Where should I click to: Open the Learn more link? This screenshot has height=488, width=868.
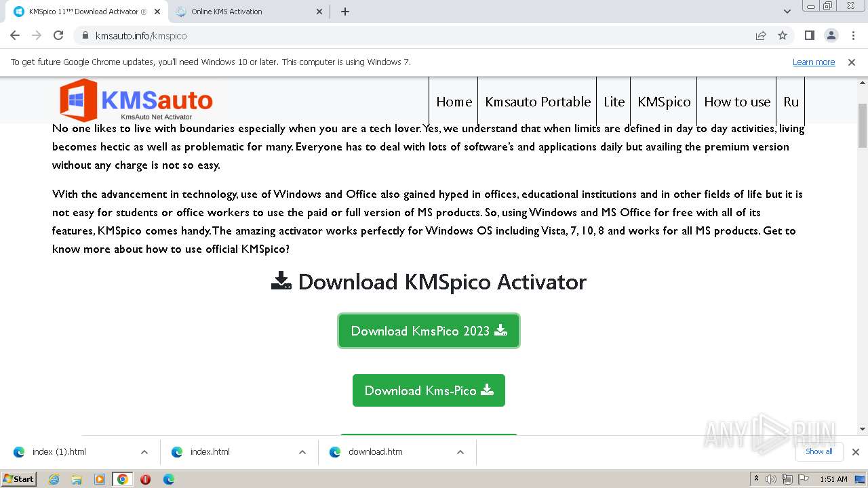[x=814, y=62]
